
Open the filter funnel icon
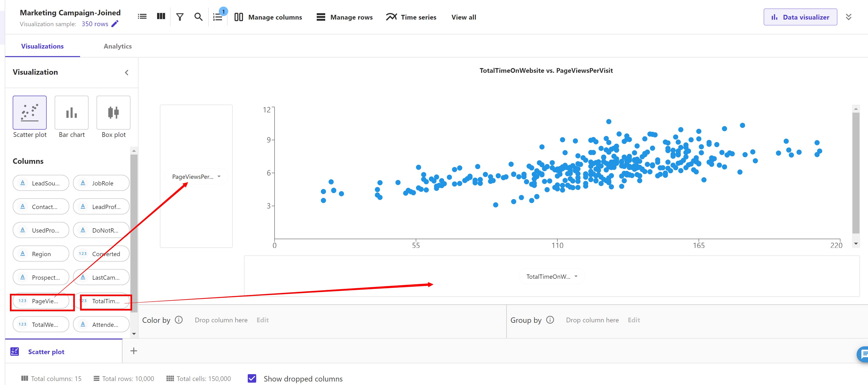coord(180,17)
